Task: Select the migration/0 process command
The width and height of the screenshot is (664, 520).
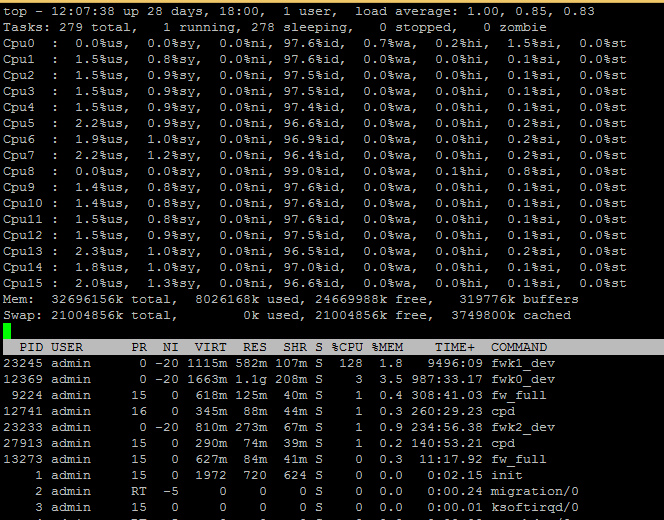Action: [x=535, y=491]
